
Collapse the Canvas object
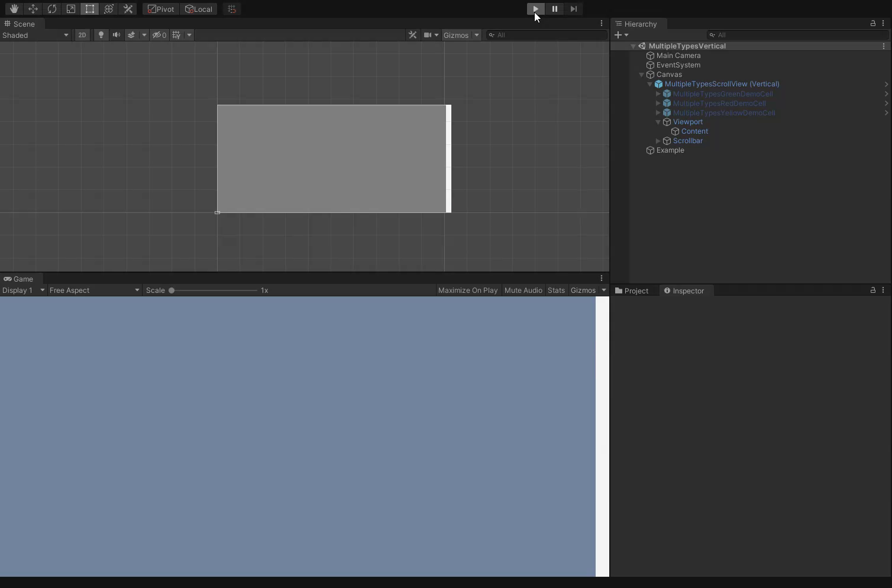(641, 75)
